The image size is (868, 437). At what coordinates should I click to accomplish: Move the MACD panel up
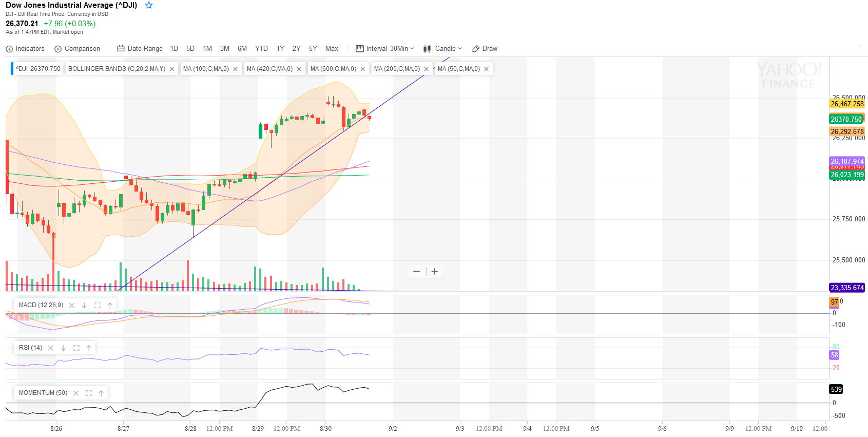click(x=110, y=306)
